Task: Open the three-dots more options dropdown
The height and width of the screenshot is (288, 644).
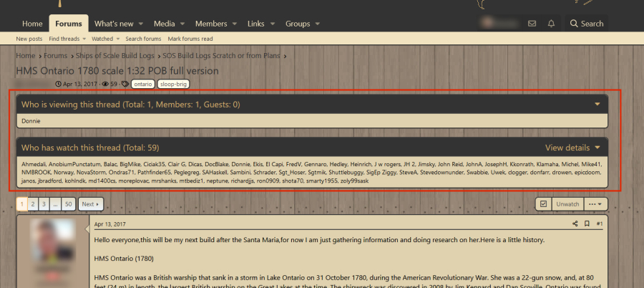Action: [595, 204]
